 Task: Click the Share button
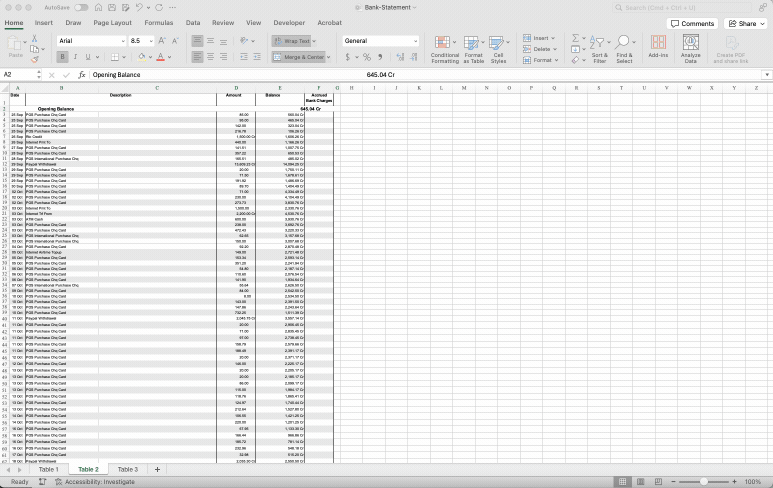[x=745, y=24]
